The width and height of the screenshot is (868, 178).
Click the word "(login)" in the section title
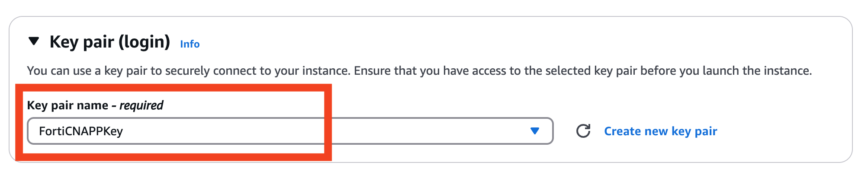coord(144,42)
